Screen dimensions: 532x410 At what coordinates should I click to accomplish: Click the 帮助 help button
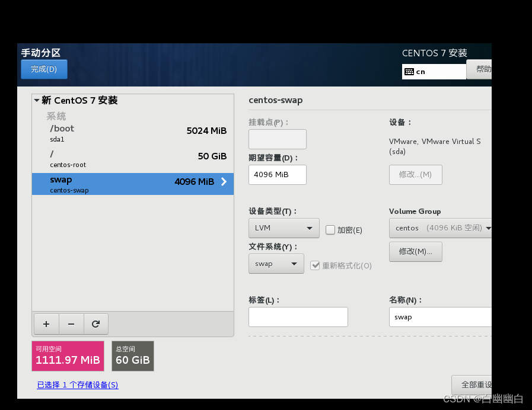pos(479,69)
